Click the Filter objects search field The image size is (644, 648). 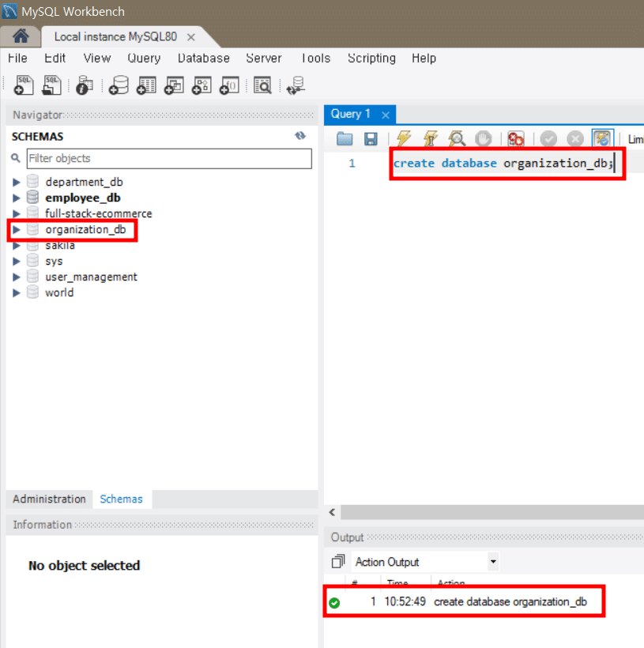point(169,158)
